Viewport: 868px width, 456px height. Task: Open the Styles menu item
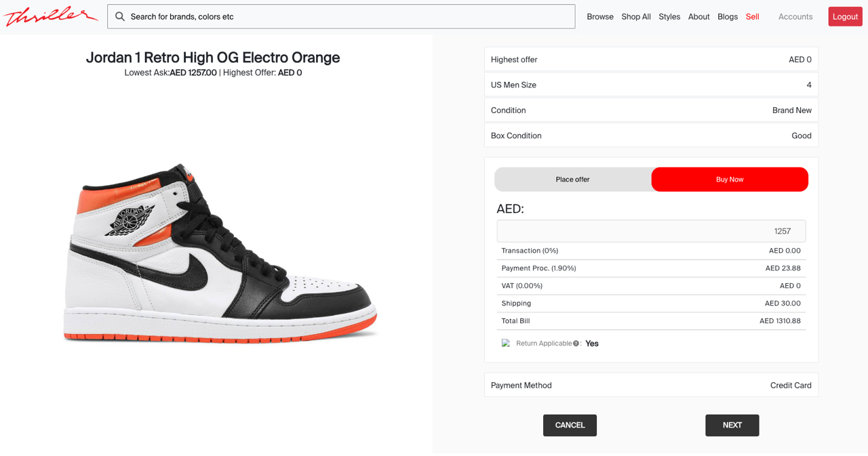(669, 16)
